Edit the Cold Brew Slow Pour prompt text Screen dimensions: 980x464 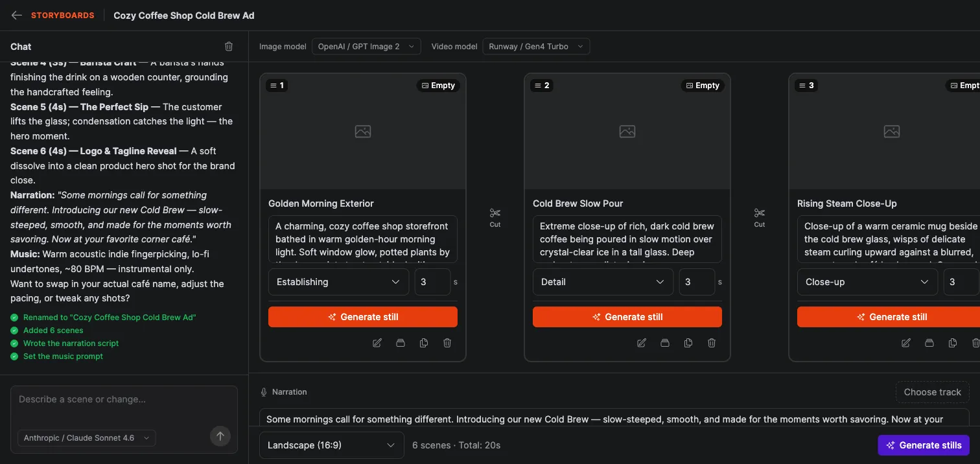coord(627,239)
